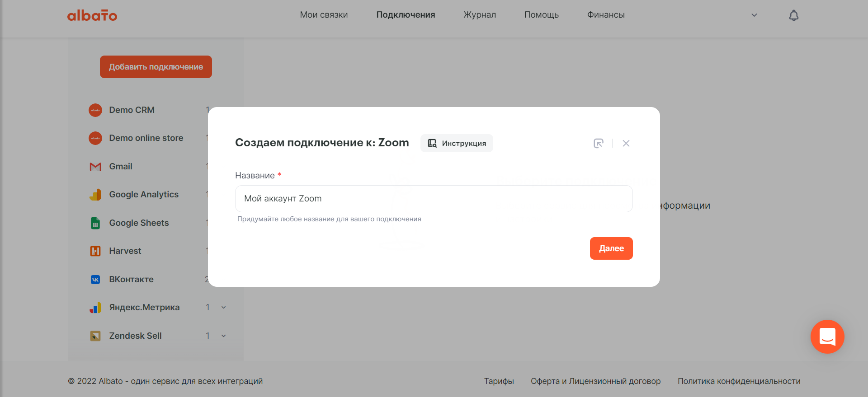Click the pop-out icon in the dialog

pyautogui.click(x=599, y=143)
